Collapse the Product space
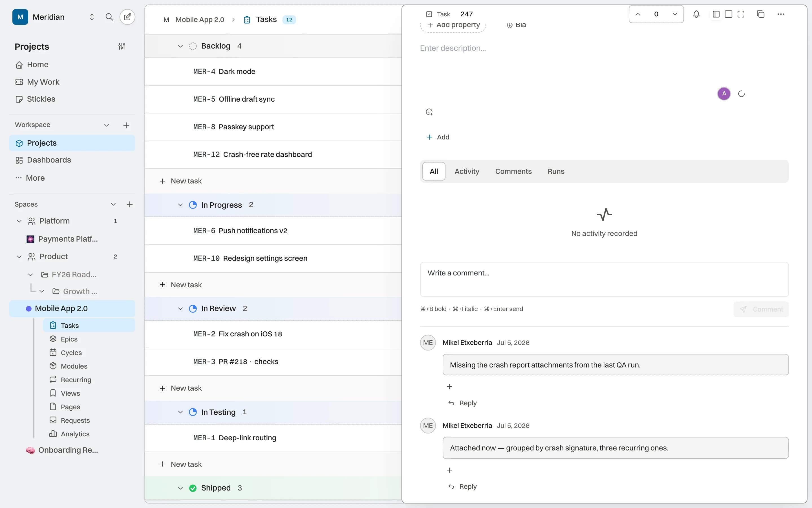Image resolution: width=812 pixels, height=508 pixels. click(19, 257)
